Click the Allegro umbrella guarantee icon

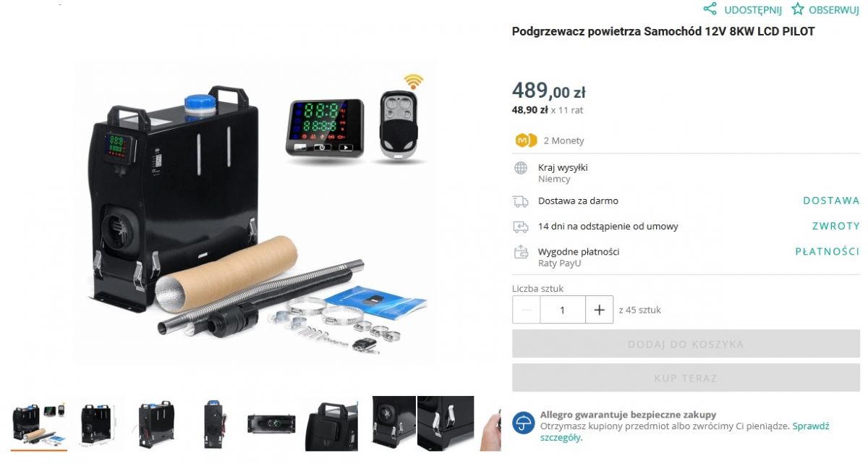point(523,423)
